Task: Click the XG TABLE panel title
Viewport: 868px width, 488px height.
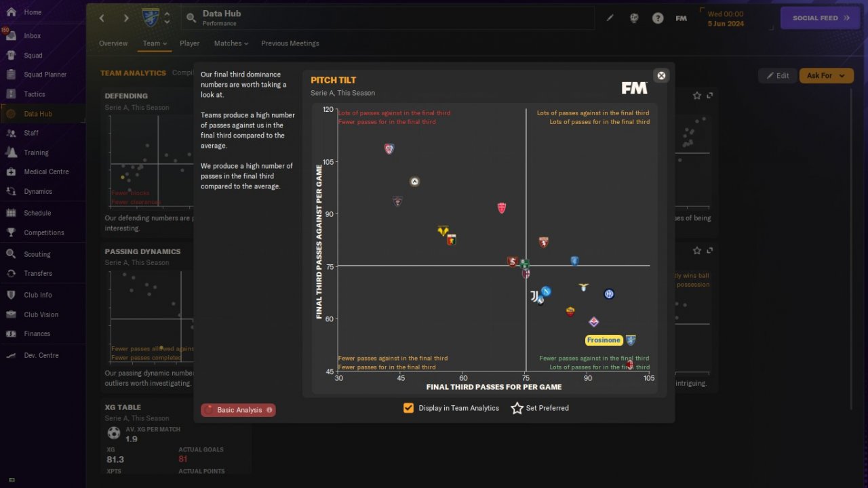Action: [x=123, y=407]
